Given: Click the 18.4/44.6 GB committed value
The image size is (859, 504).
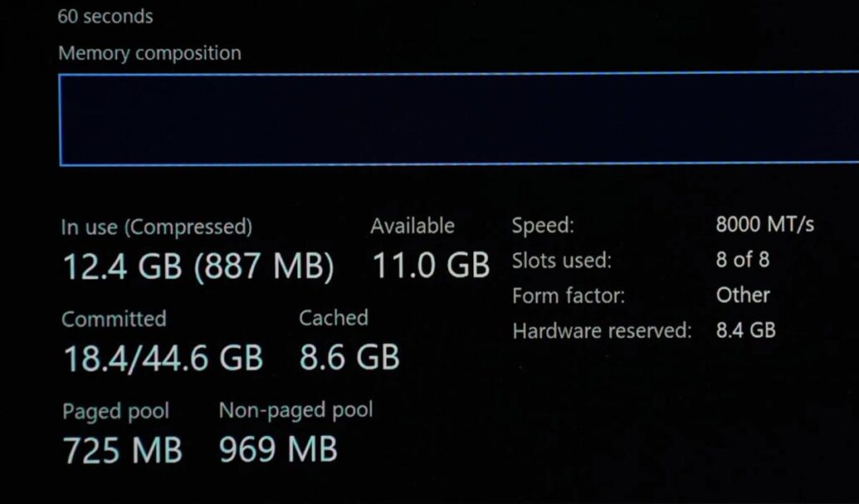Looking at the screenshot, I should click(164, 358).
